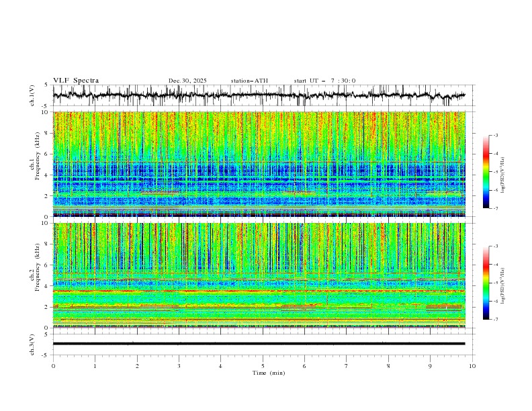Click the '8' kHz tick on ch.1 axis

point(47,133)
